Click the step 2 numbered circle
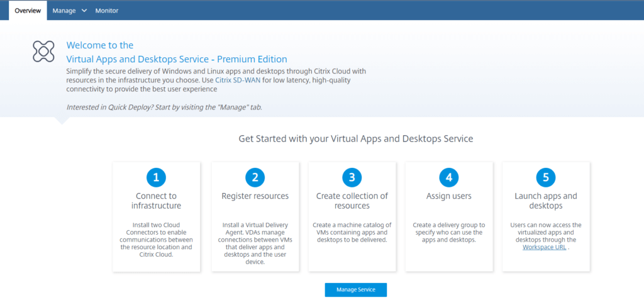Screen dimensions: 644x307 coord(255,177)
